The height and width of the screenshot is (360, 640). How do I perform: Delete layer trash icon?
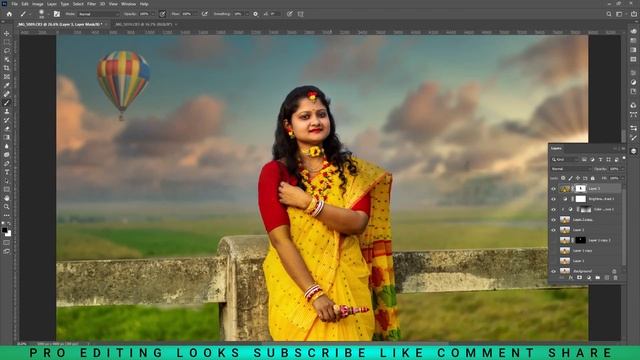pyautogui.click(x=616, y=278)
